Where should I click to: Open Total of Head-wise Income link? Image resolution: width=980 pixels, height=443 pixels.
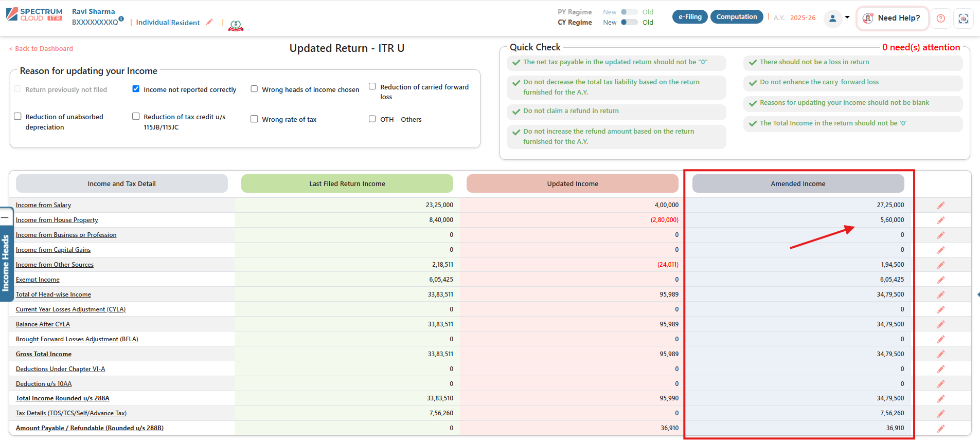(x=53, y=294)
